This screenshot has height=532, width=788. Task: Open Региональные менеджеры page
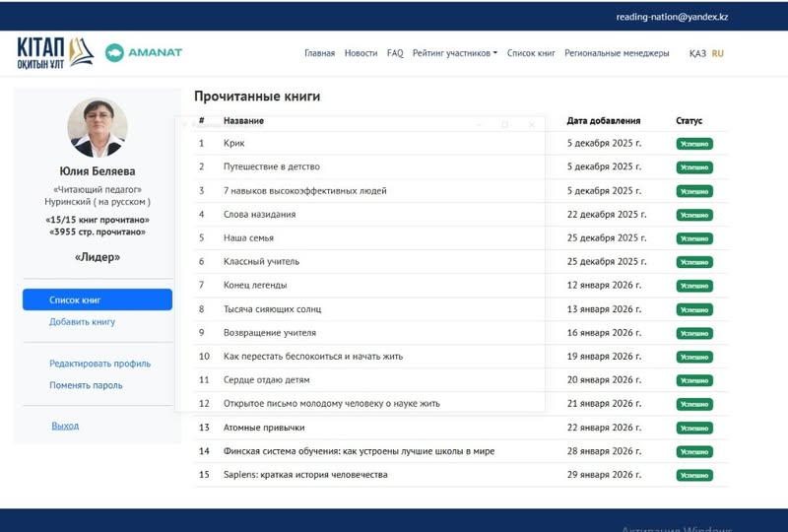pyautogui.click(x=617, y=53)
